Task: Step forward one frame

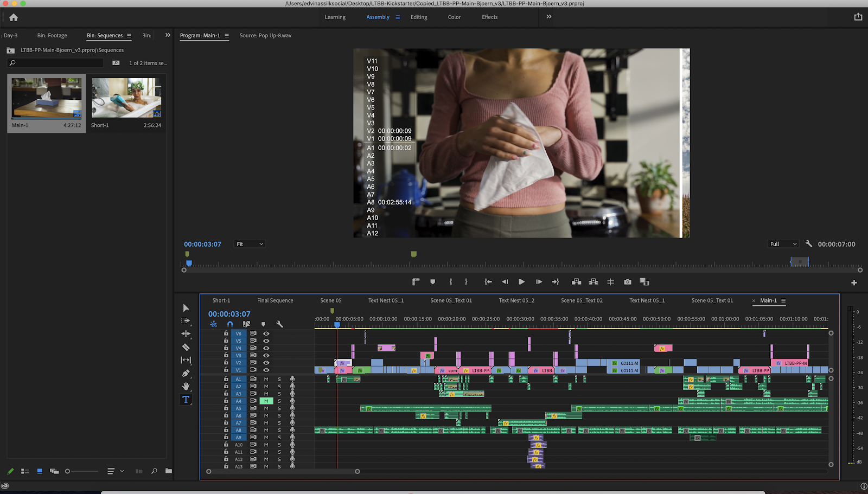Action: tap(539, 282)
